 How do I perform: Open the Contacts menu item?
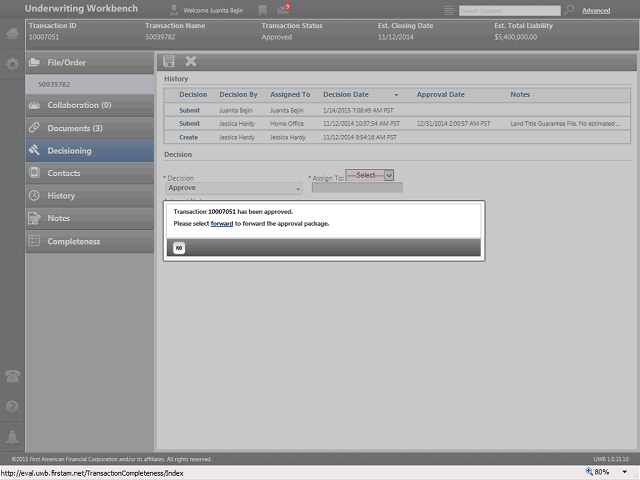90,173
